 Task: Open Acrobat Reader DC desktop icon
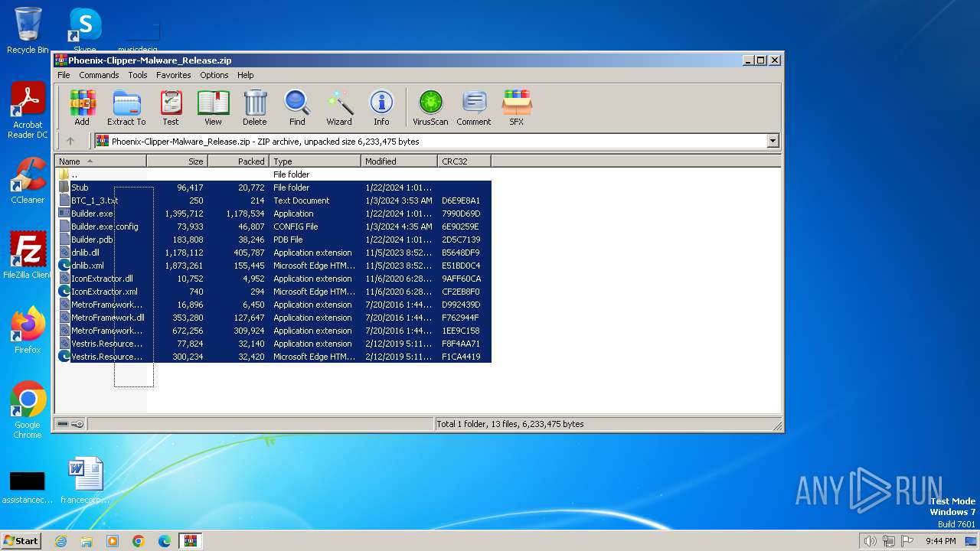tap(28, 110)
